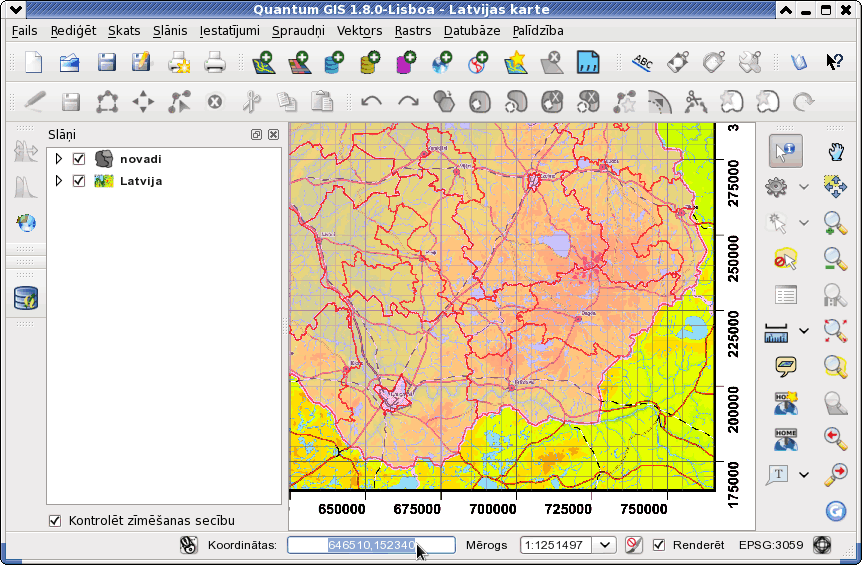Uncheck Kontrolēt zīmēšanas secību
The height and width of the screenshot is (565, 862).
coord(54,520)
